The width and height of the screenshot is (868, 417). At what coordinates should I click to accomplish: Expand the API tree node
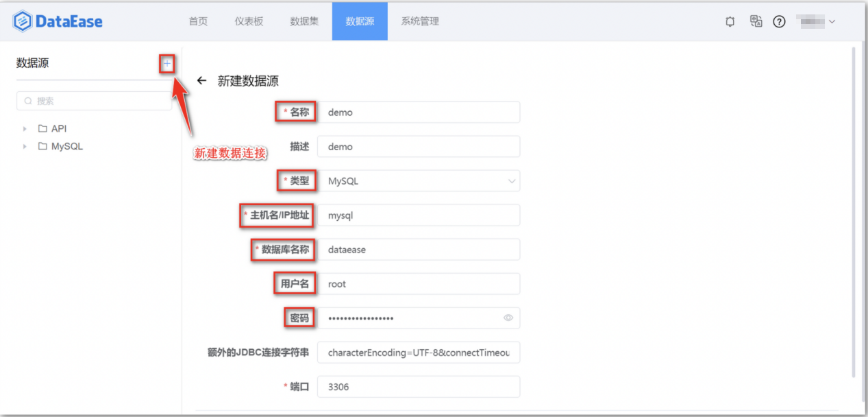click(25, 128)
